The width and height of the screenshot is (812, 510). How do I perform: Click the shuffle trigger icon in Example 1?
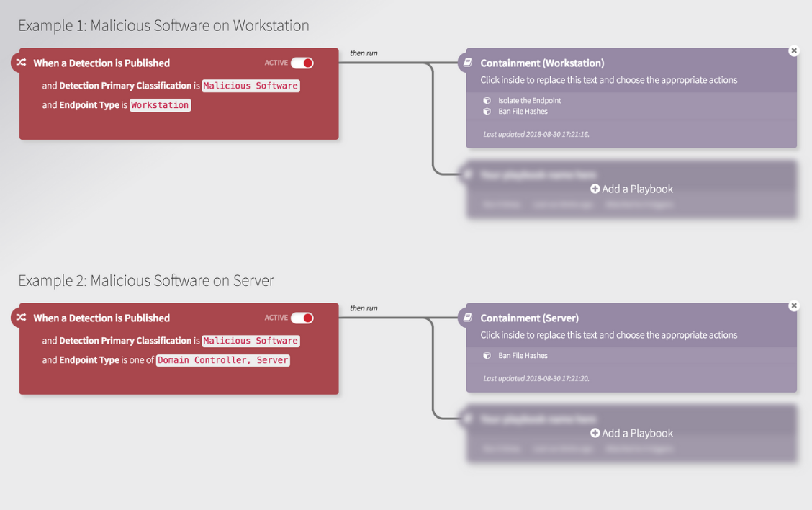22,63
